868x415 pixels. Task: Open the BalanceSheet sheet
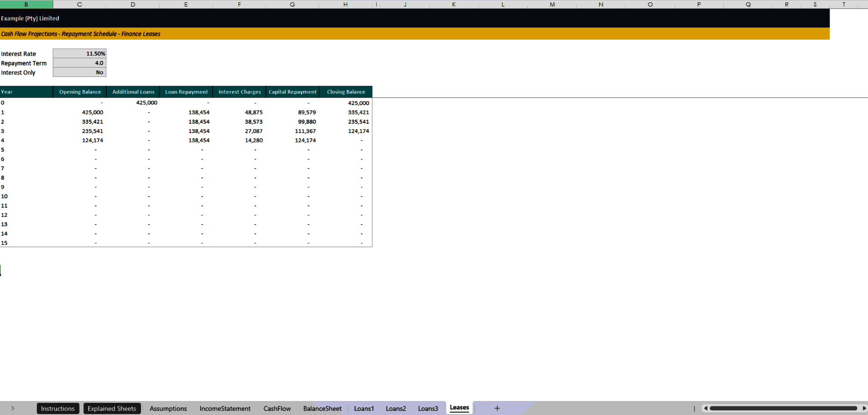coord(322,408)
